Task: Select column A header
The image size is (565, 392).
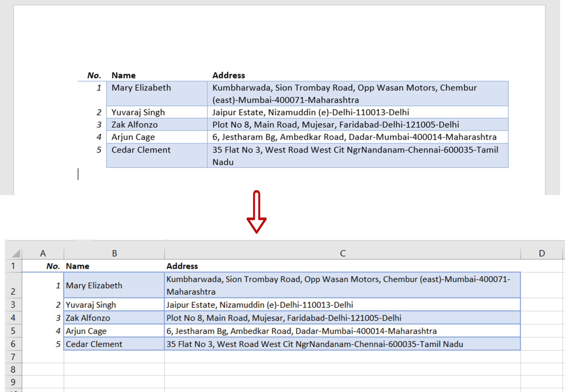Action: click(x=43, y=253)
